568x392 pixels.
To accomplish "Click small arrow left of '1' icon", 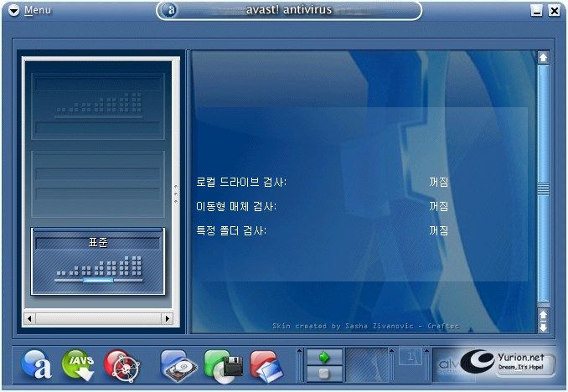I will tap(391, 351).
